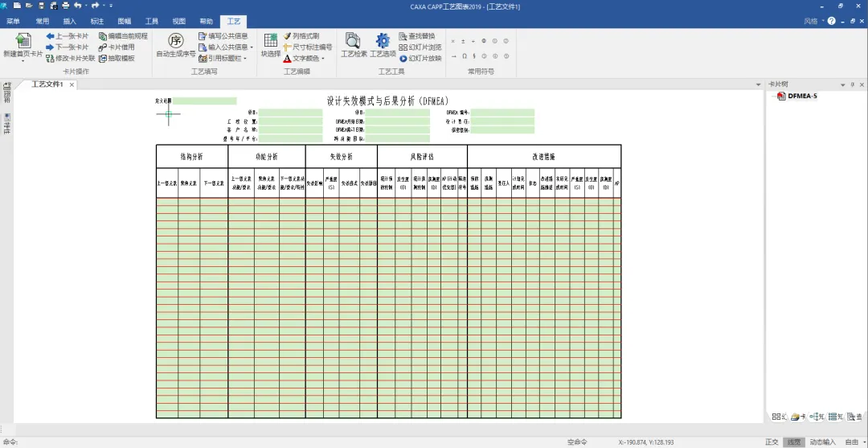The height and width of the screenshot is (448, 868).
Task: Click the green field next to 设计责任
Action: 502,121
